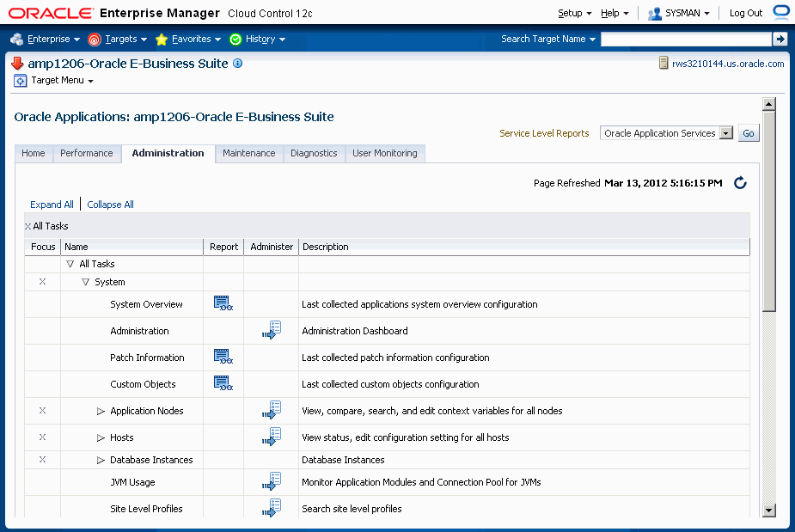Click the Oracle O icon top right
This screenshot has width=795, height=532.
(781, 12)
